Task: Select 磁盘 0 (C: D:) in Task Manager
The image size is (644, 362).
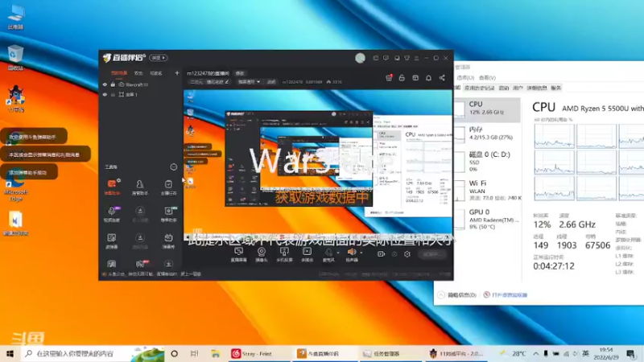Action: 488,162
